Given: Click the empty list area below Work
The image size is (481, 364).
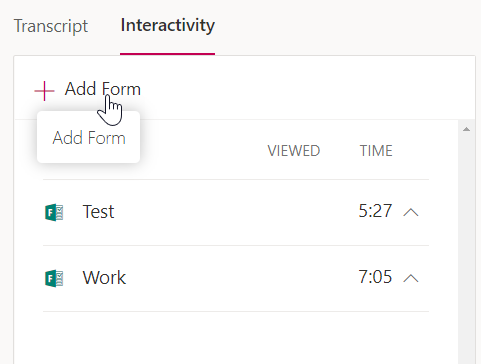Looking at the screenshot, I should (236, 338).
